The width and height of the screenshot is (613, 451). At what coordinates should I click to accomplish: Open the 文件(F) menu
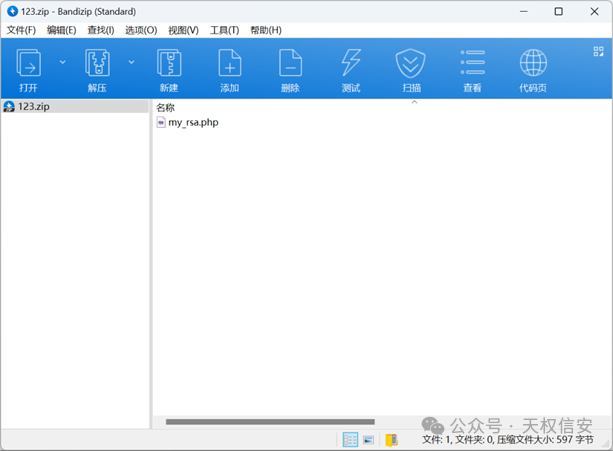pyautogui.click(x=21, y=30)
